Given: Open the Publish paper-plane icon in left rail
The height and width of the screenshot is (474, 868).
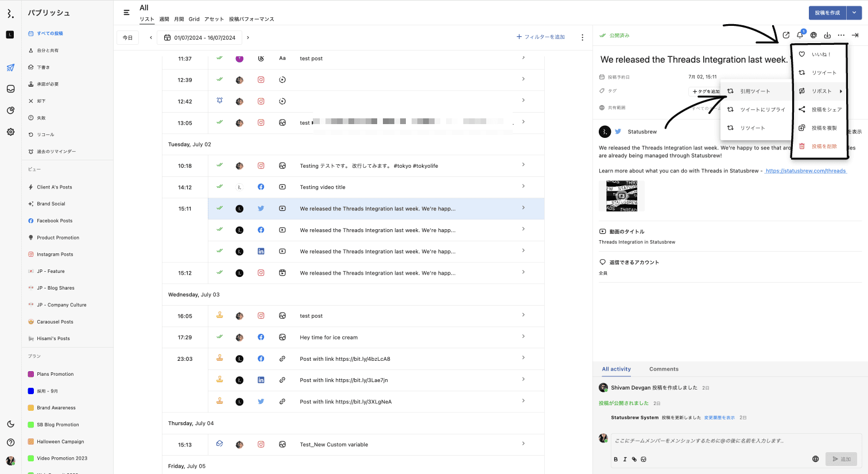Looking at the screenshot, I should point(10,68).
